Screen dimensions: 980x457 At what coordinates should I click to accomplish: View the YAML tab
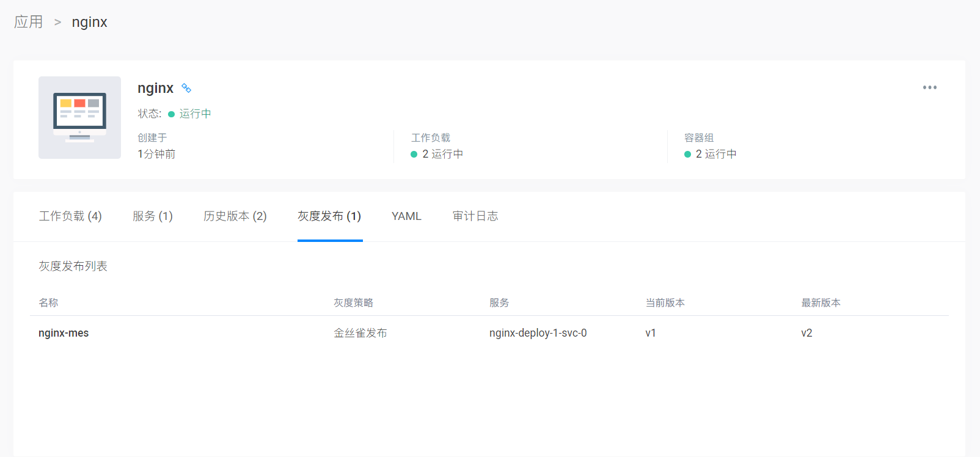pyautogui.click(x=406, y=216)
